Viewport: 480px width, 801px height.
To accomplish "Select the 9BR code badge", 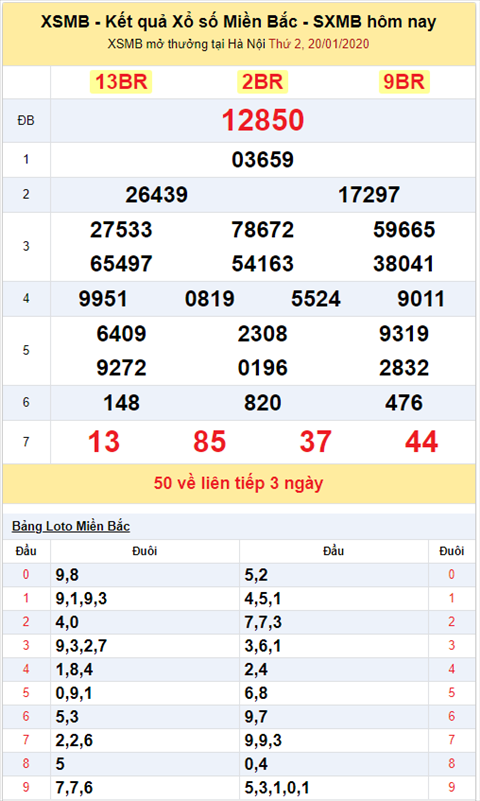I will click(x=404, y=82).
